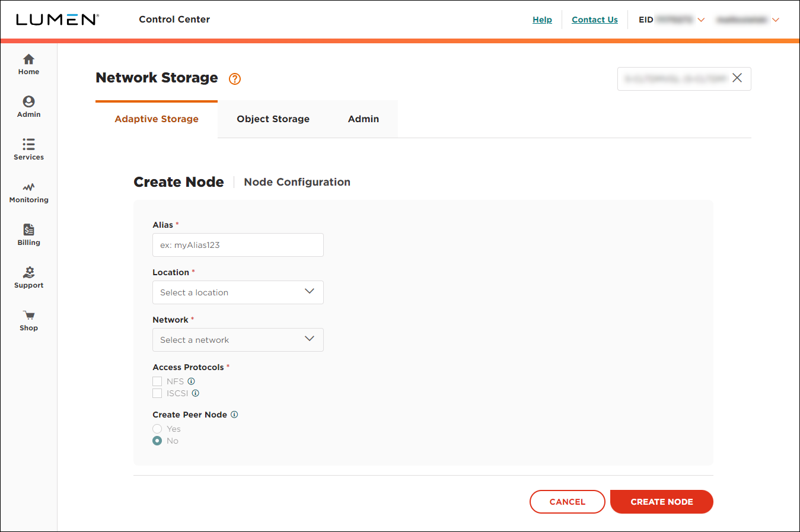
Task: Expand the user account dropdown chevron
Action: coord(776,20)
